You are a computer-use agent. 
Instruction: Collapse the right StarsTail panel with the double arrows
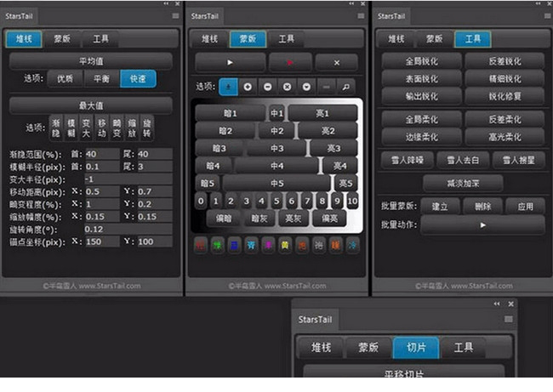(x=533, y=3)
